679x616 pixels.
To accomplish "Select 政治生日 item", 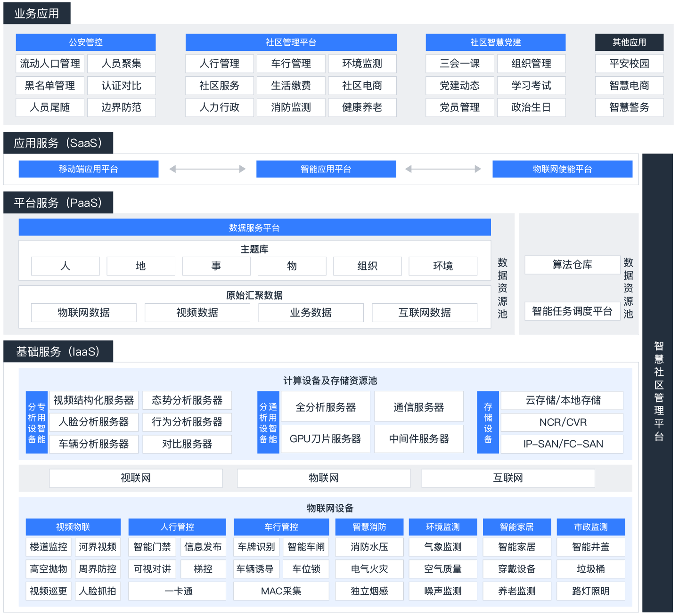I will click(x=532, y=107).
